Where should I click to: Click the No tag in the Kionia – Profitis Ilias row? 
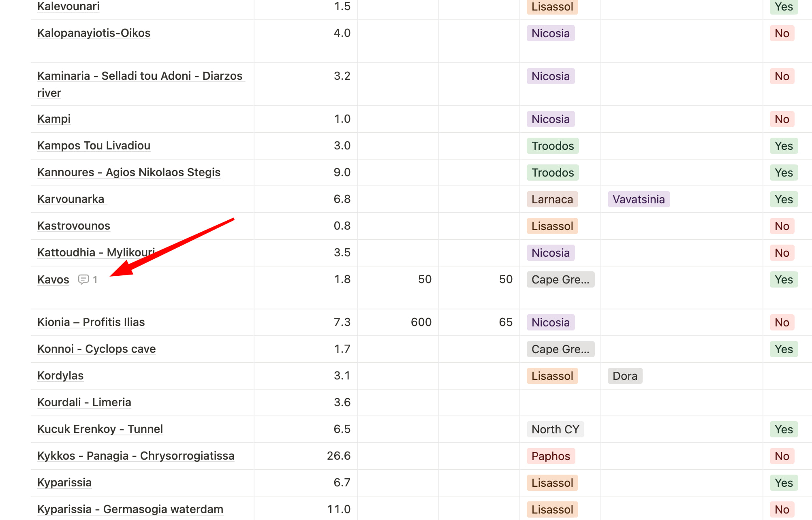782,322
